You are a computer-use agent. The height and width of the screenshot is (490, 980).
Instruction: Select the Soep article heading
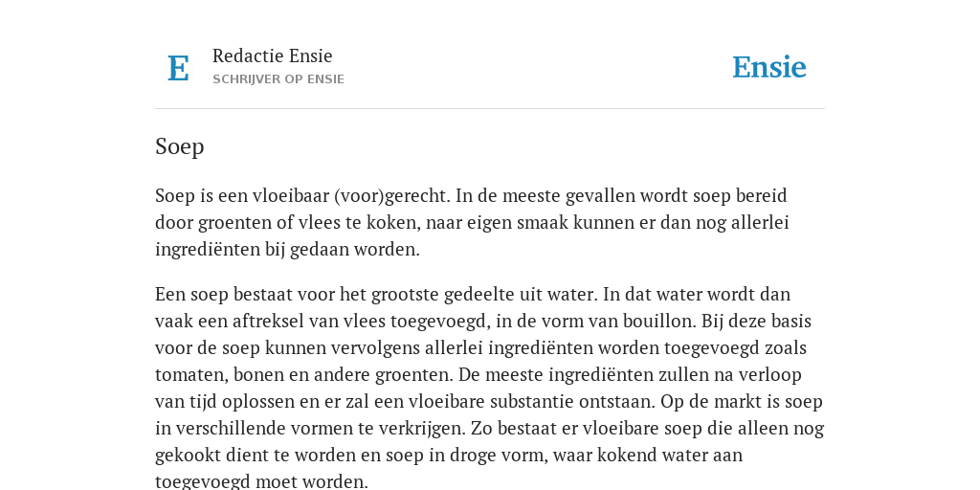point(179,146)
